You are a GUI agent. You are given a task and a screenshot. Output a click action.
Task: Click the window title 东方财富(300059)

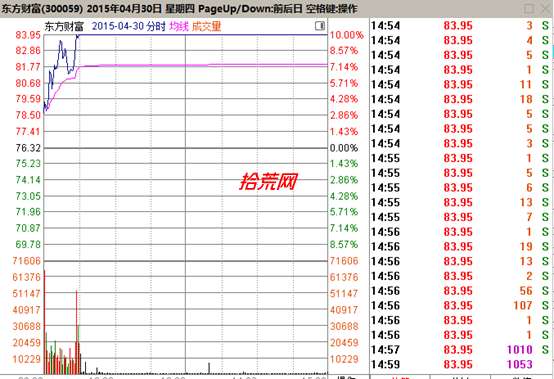point(42,8)
